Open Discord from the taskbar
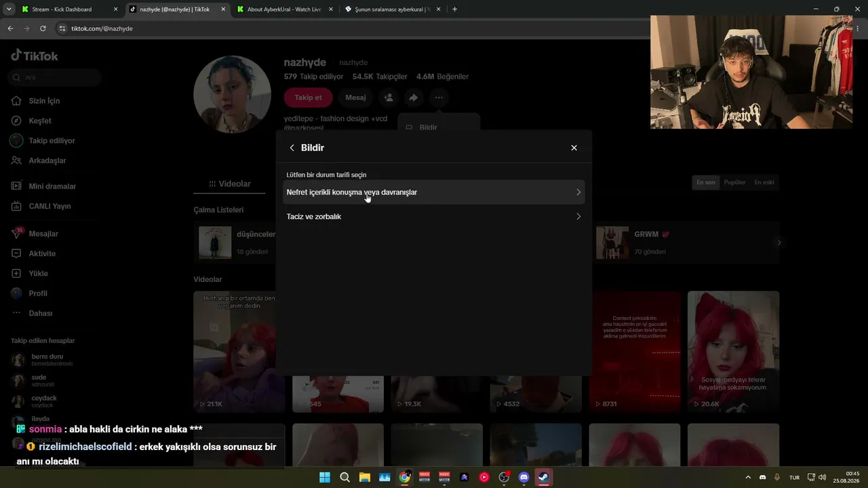 [524, 477]
